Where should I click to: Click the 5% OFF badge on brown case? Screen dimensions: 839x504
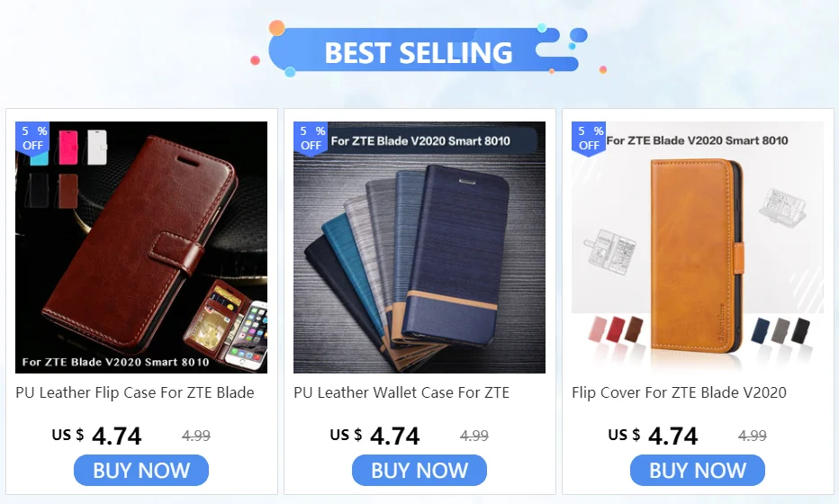(x=32, y=138)
